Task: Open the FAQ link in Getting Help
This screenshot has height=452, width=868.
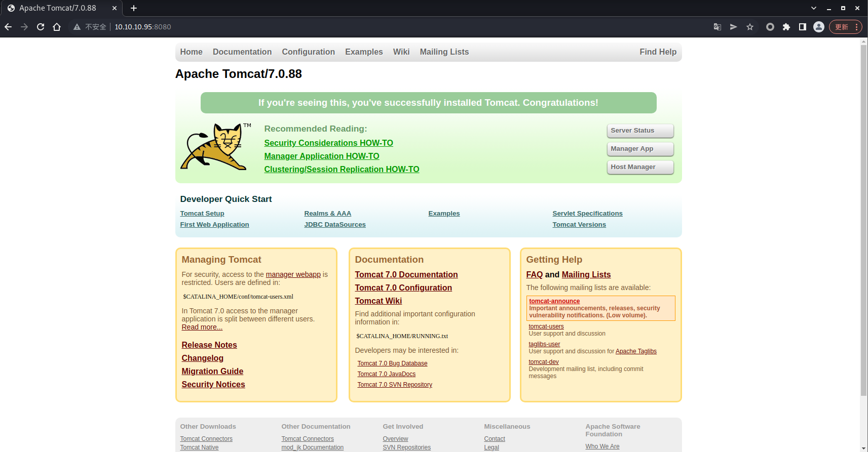Action: (534, 274)
